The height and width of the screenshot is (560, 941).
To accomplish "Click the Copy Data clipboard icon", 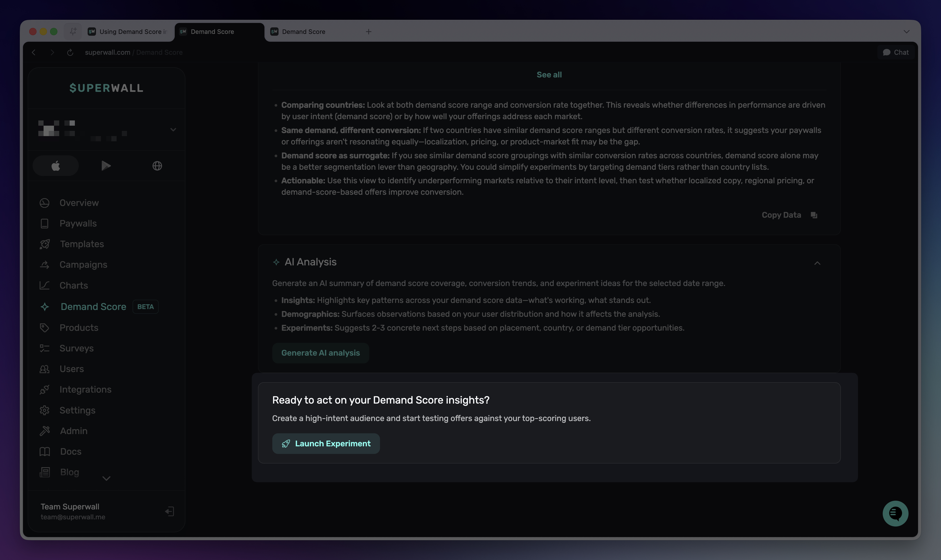I will pos(814,215).
